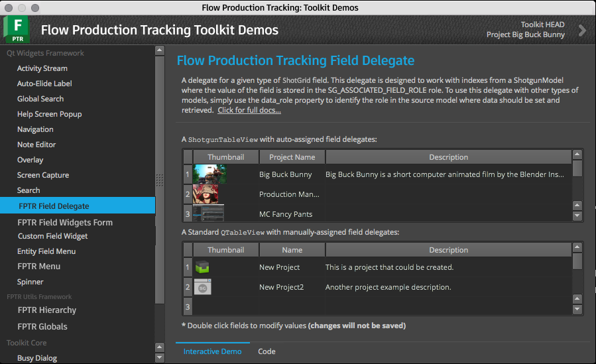Select FPTR Menu in sidebar
Viewport: 596px width, 364px height.
[x=38, y=267]
